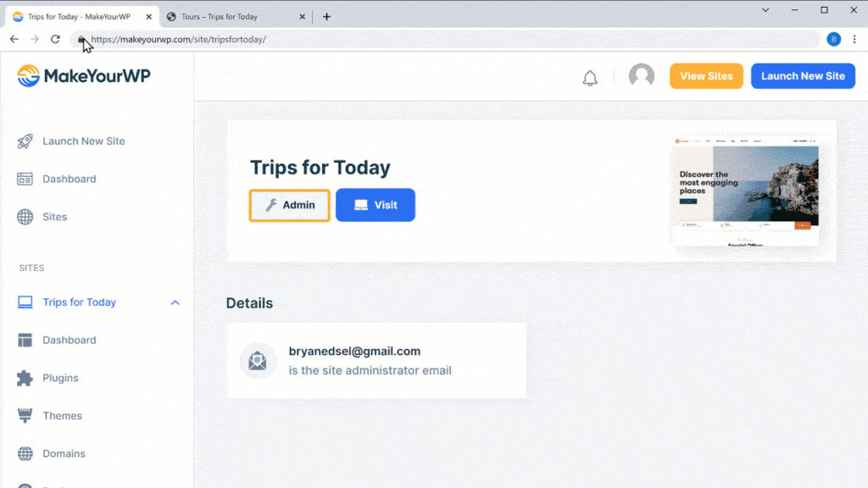
Task: Reload the page with the refresh icon
Action: pyautogui.click(x=56, y=39)
